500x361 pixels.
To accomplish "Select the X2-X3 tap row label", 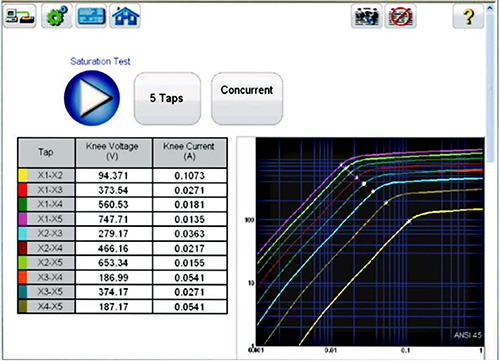I will point(50,233).
